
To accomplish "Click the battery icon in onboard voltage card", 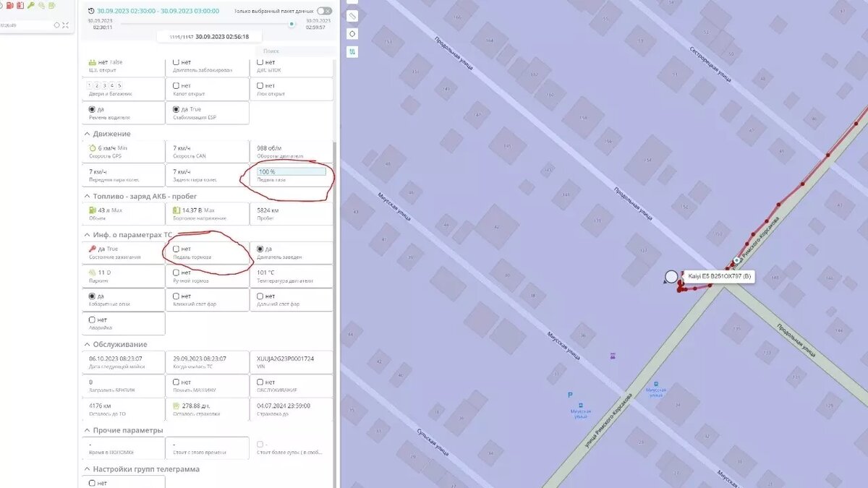I will (x=176, y=210).
